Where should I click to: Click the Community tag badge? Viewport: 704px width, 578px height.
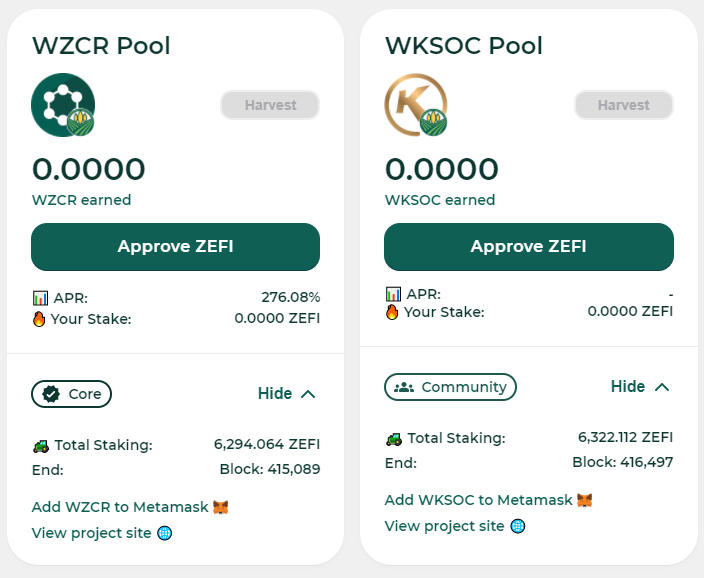pos(450,387)
